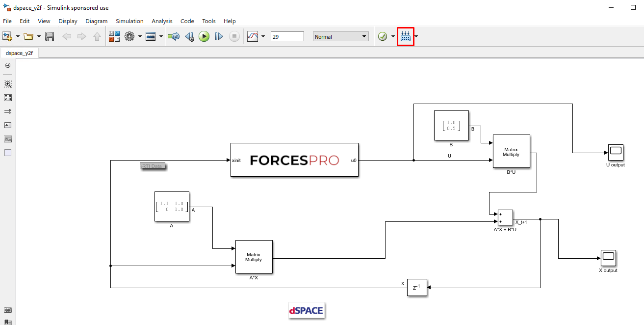
Task: Switch to the dspace_y2f tab
Action: (20, 53)
